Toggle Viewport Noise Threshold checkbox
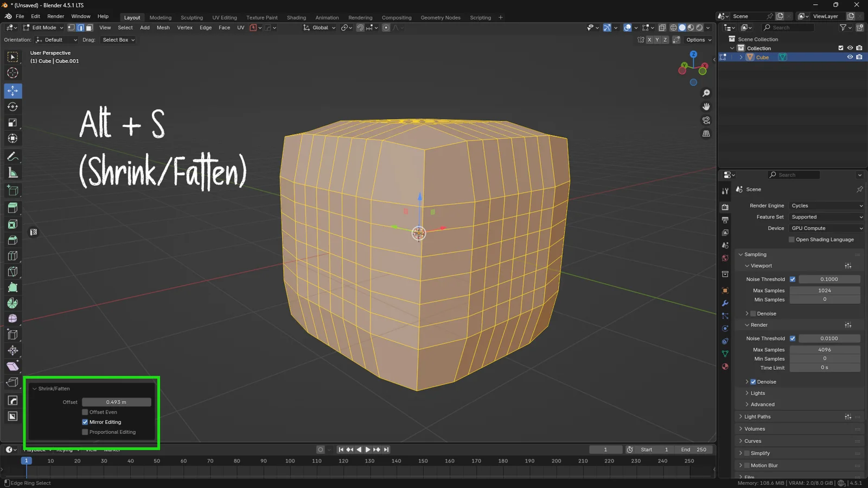The height and width of the screenshot is (488, 868). (793, 279)
